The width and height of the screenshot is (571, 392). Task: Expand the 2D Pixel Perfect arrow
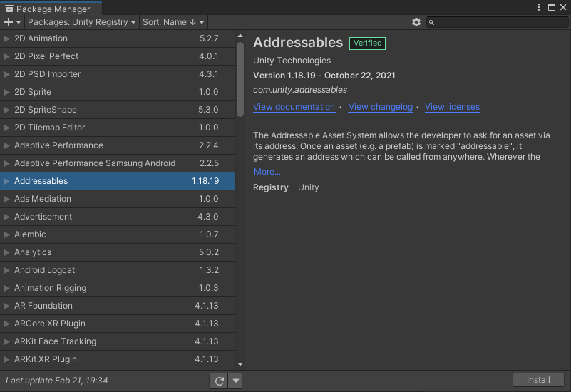tap(6, 56)
